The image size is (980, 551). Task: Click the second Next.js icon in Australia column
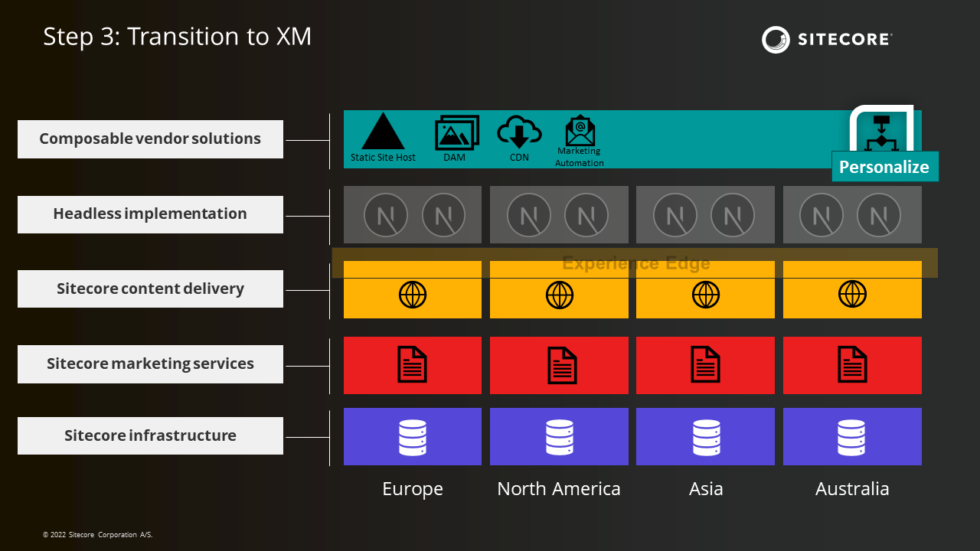879,215
